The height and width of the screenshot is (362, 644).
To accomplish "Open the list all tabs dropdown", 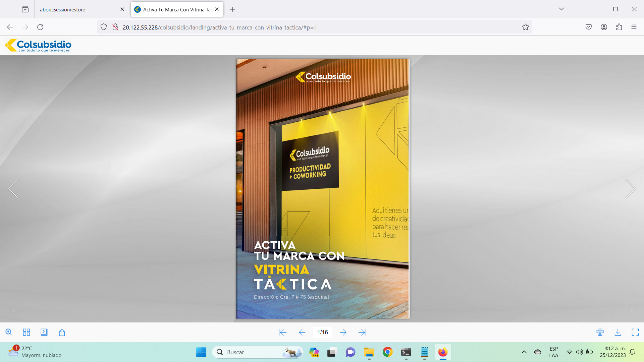I will point(561,9).
